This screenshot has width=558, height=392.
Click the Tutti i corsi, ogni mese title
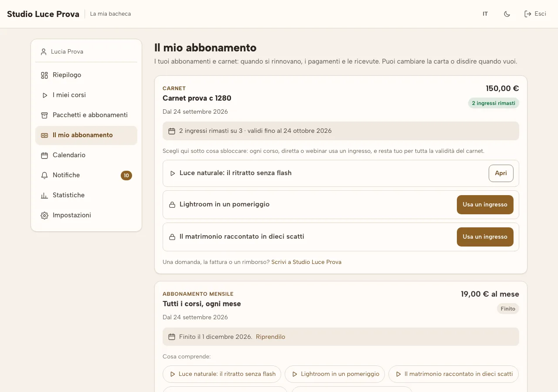coord(202,304)
